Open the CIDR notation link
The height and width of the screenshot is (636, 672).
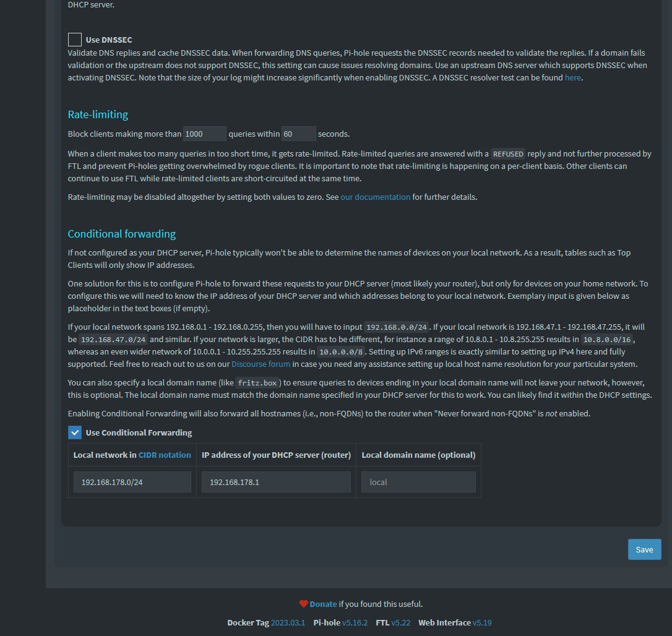click(165, 455)
